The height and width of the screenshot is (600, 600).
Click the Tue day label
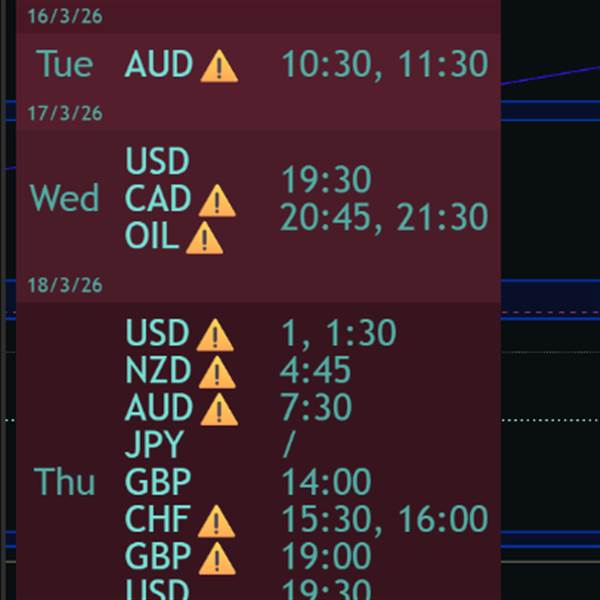click(x=65, y=64)
